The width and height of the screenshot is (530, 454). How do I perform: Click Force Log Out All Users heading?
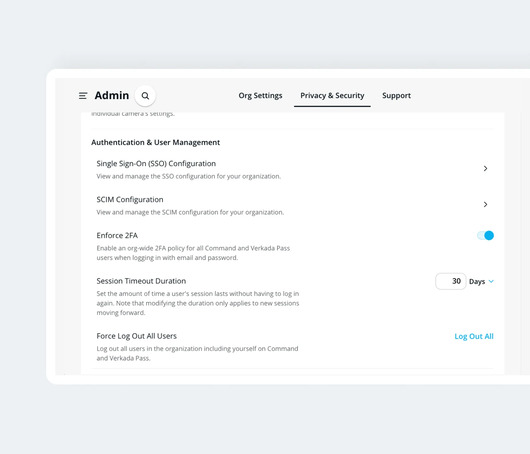[137, 336]
